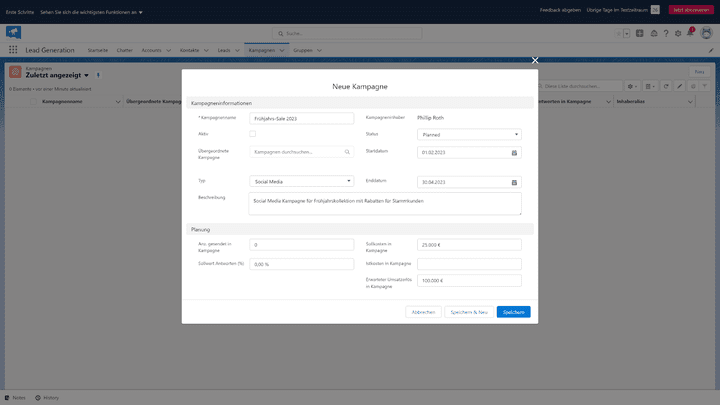This screenshot has height=405, width=720.
Task: Click the Speichern button
Action: coord(513,312)
